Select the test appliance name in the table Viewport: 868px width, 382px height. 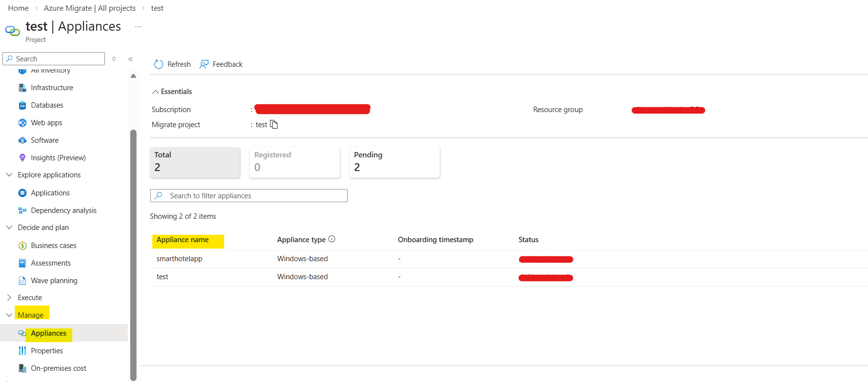click(162, 277)
